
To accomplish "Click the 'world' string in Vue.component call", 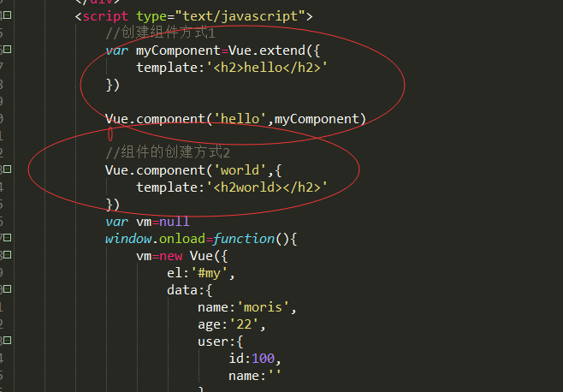I will tap(240, 170).
